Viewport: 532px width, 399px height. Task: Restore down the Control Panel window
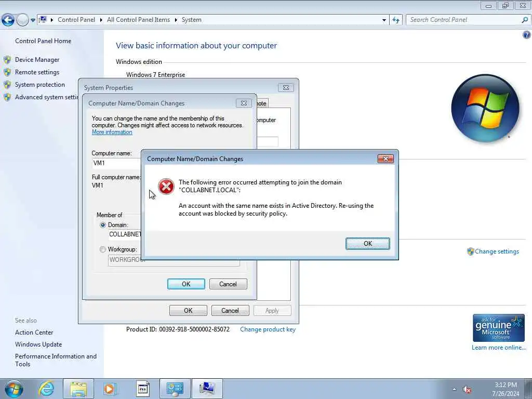click(506, 5)
